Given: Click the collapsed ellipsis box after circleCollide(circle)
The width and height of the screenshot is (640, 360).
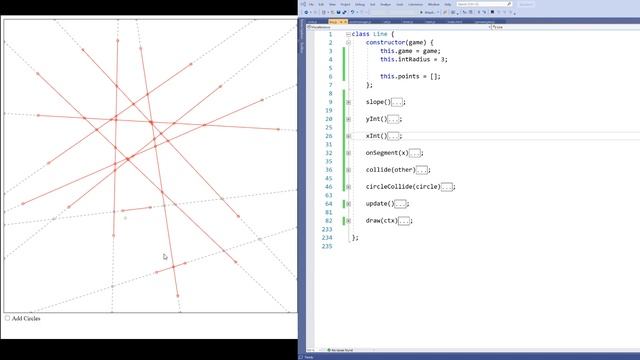Looking at the screenshot, I should (447, 187).
